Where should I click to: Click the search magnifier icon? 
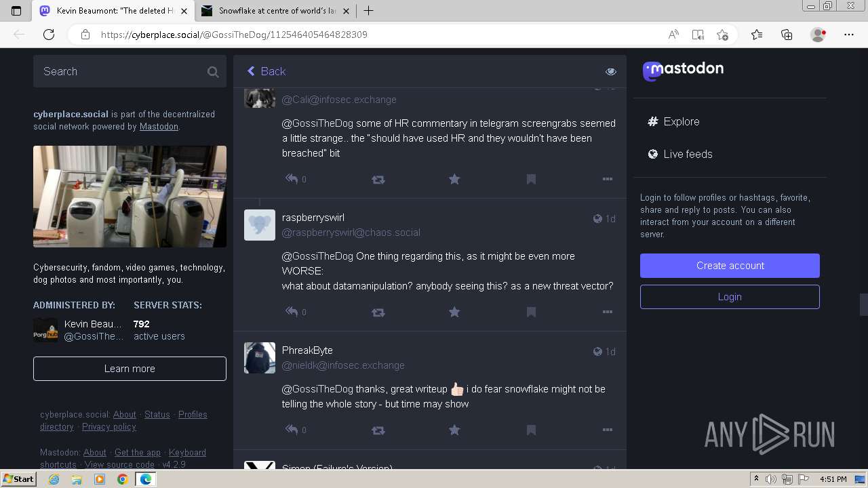[x=213, y=72]
